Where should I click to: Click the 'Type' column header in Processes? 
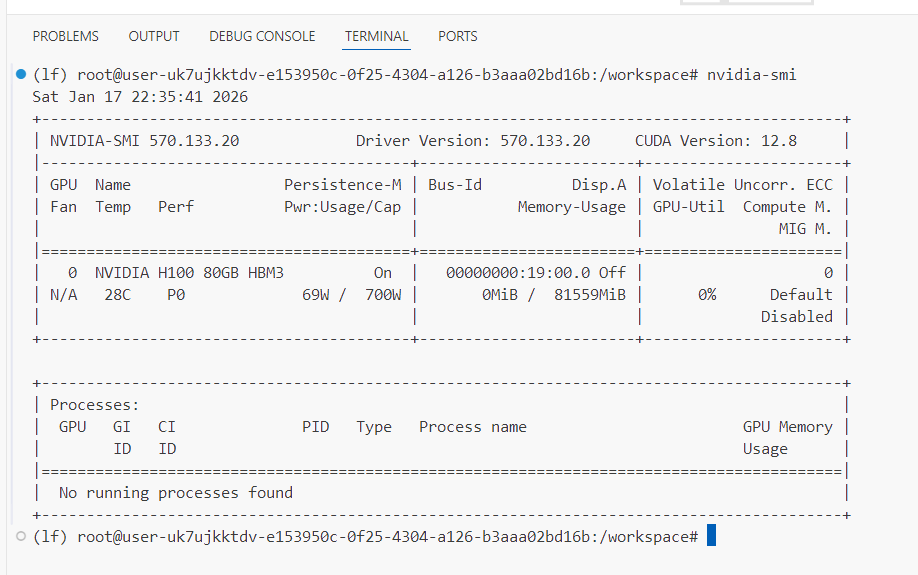tap(374, 427)
